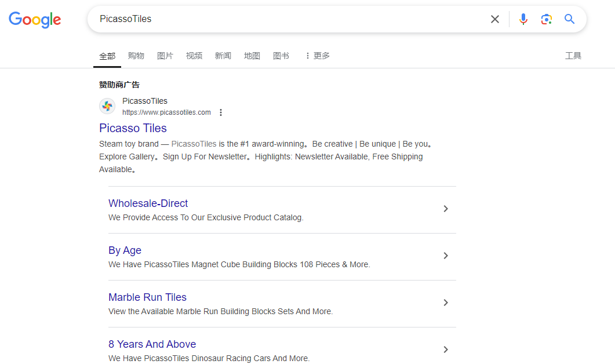Open the Marble Run Tiles sitelink
Image resolution: width=615 pixels, height=364 pixels.
(147, 297)
